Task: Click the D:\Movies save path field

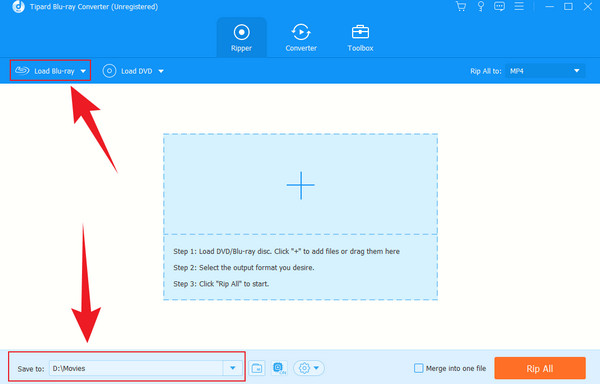Action: [x=136, y=368]
